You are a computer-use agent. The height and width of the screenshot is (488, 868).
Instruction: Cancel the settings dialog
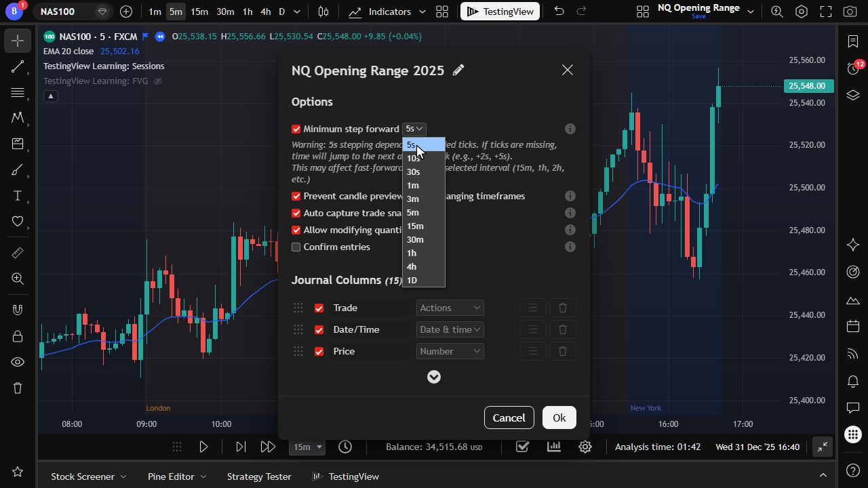[x=509, y=418]
